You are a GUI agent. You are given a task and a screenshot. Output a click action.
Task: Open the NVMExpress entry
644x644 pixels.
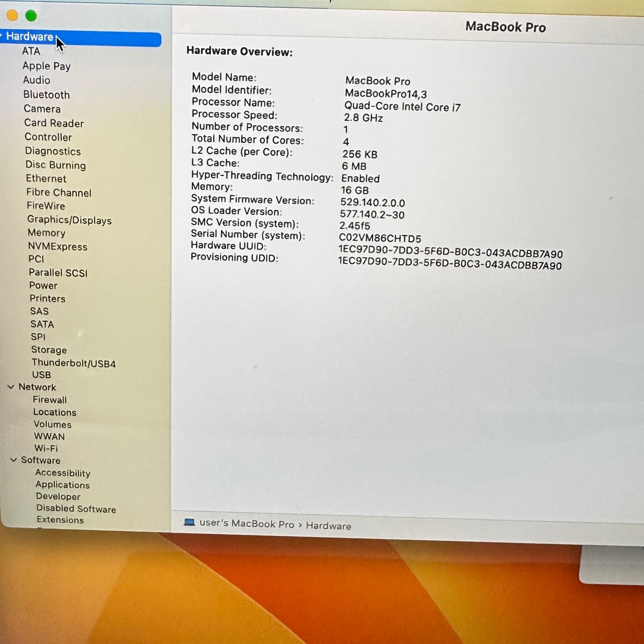click(x=58, y=246)
